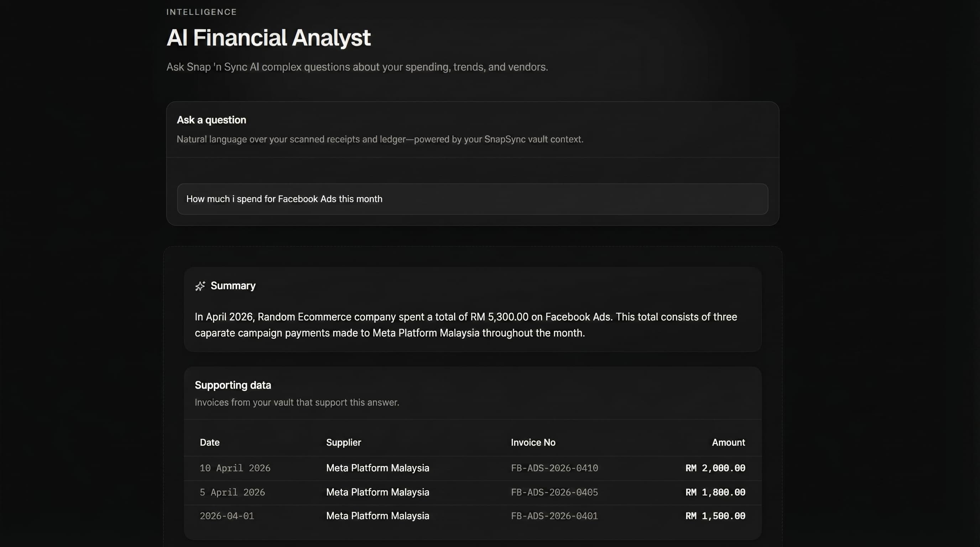980x547 pixels.
Task: Open invoice FB-ADS-2026-0410
Action: click(555, 468)
